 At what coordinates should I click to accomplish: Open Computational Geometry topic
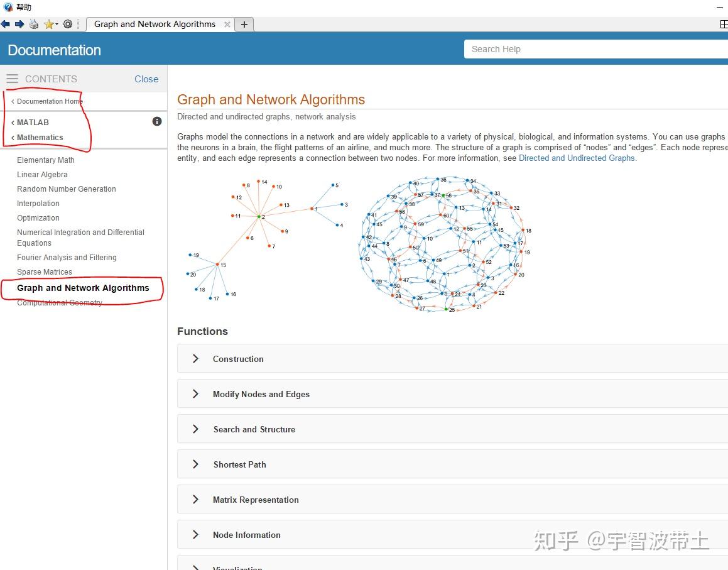coord(60,302)
